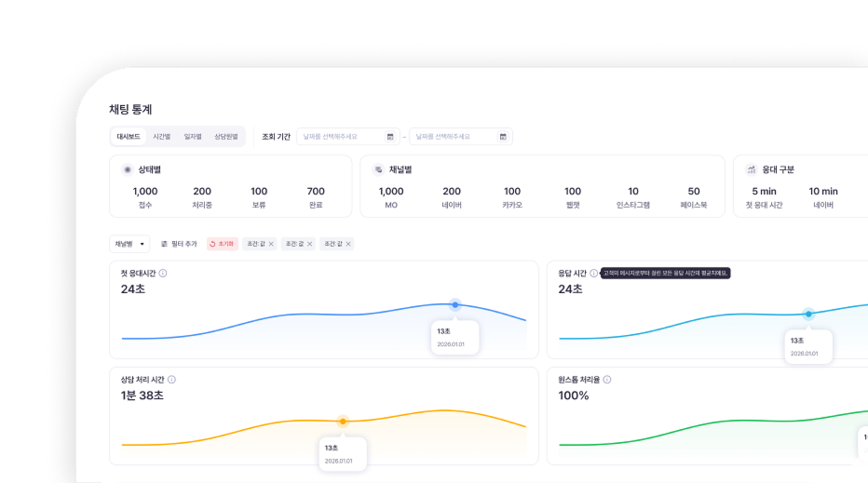Open the 채널별 dropdown

click(129, 244)
